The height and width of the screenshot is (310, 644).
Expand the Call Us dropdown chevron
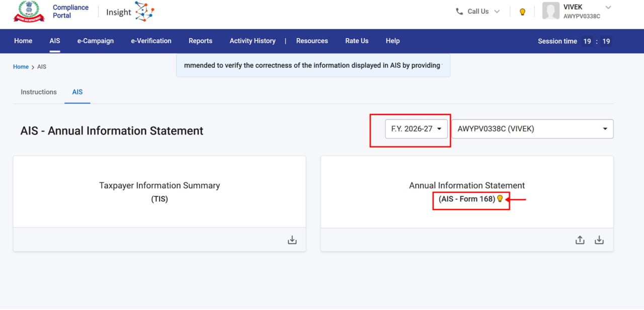coord(497,12)
